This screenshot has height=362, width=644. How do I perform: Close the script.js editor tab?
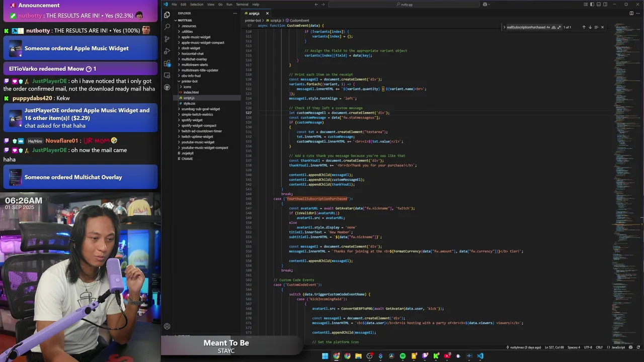(267, 13)
